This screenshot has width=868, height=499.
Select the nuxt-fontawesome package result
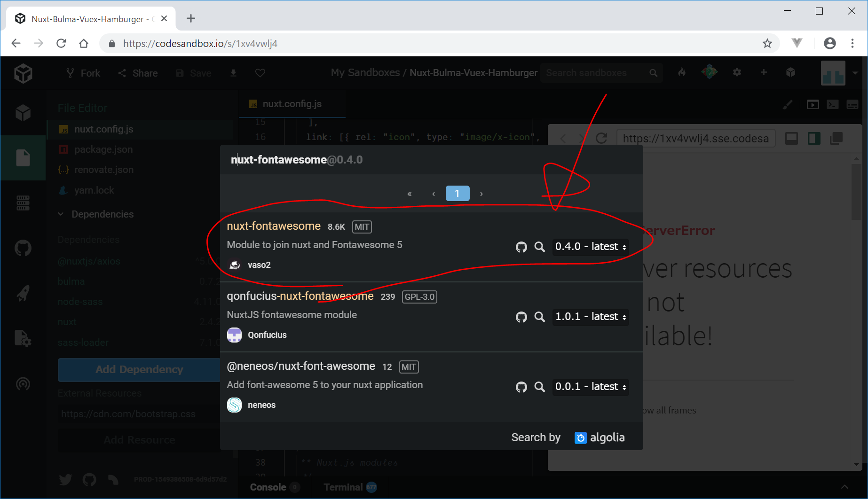point(274,226)
